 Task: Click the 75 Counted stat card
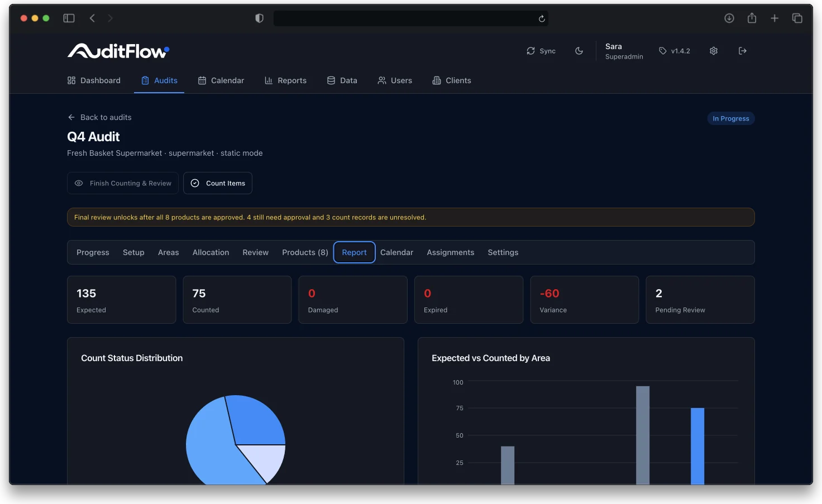pyautogui.click(x=237, y=300)
